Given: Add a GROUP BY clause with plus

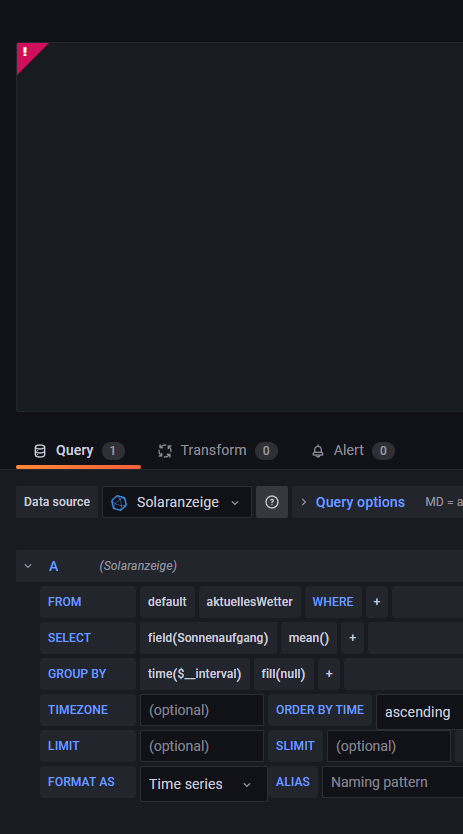Looking at the screenshot, I should 329,674.
